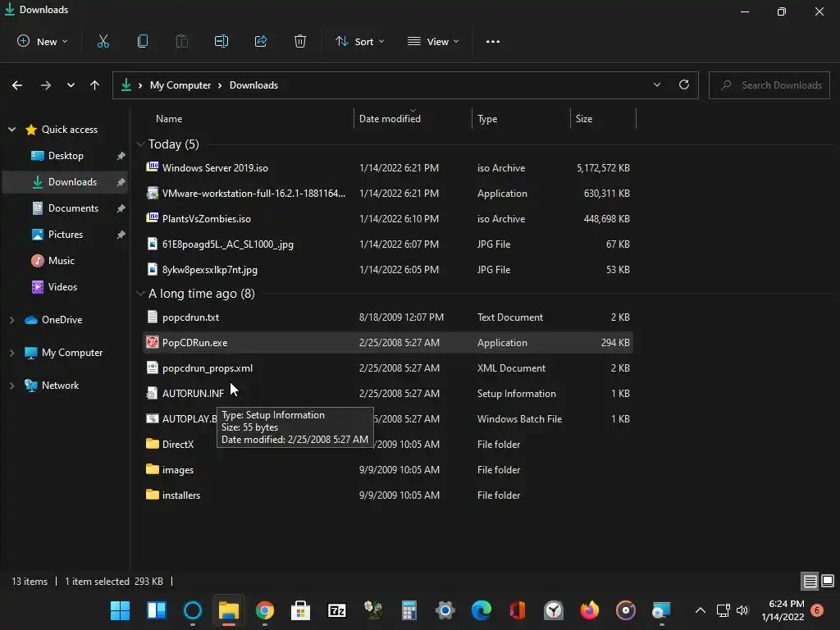Expand the Network tree node
This screenshot has width=840, height=630.
click(x=11, y=386)
